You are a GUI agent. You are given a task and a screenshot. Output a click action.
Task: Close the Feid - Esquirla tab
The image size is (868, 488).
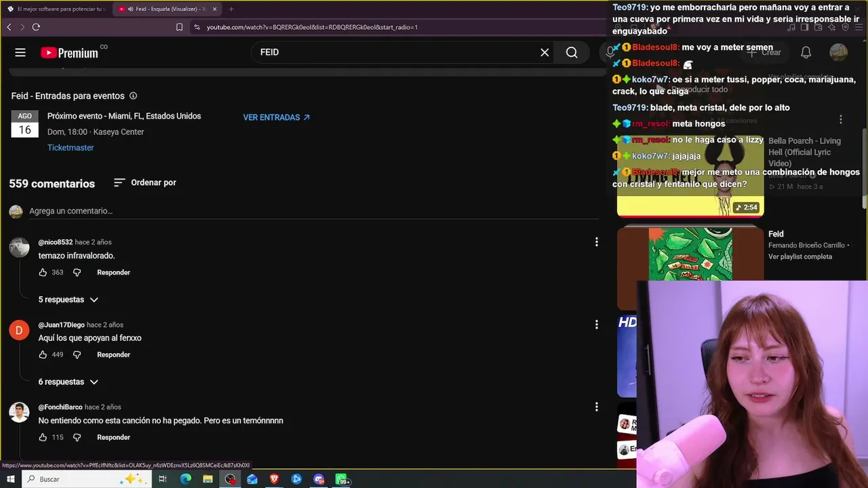[215, 9]
